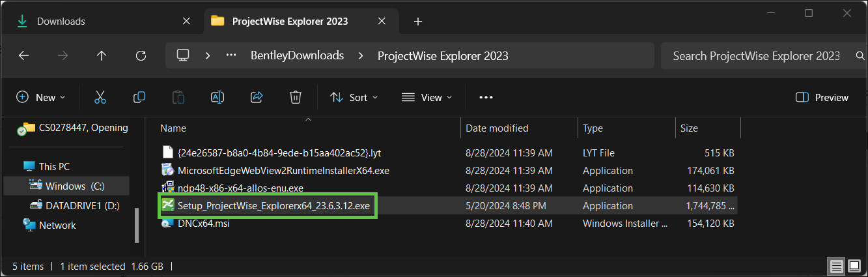Click chevron after BentleyDownloads breadcrumb

[x=360, y=55]
